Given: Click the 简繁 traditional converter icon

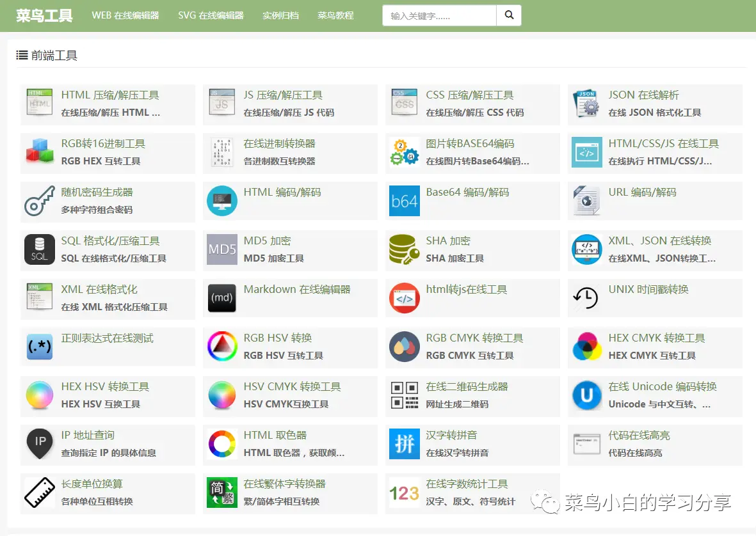Looking at the screenshot, I should [221, 493].
